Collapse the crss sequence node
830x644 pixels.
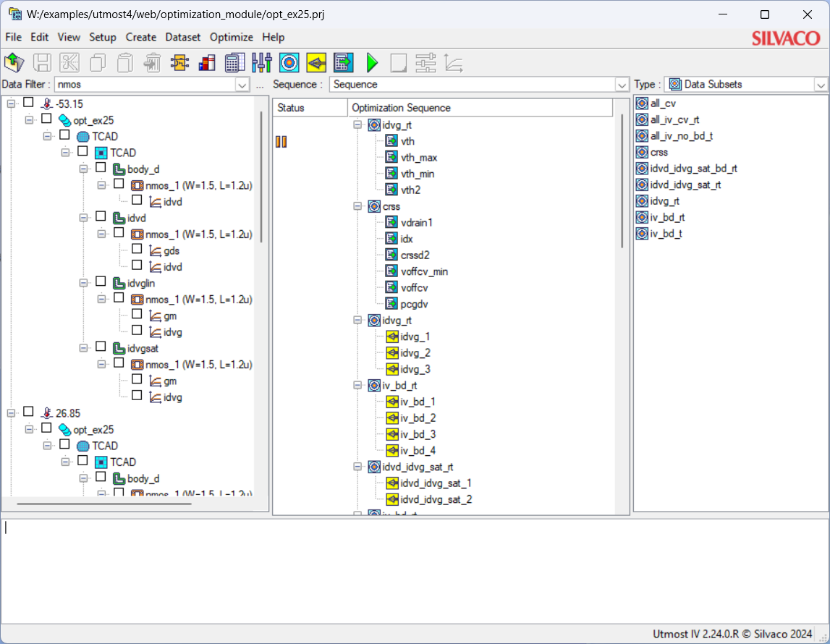pyautogui.click(x=357, y=206)
